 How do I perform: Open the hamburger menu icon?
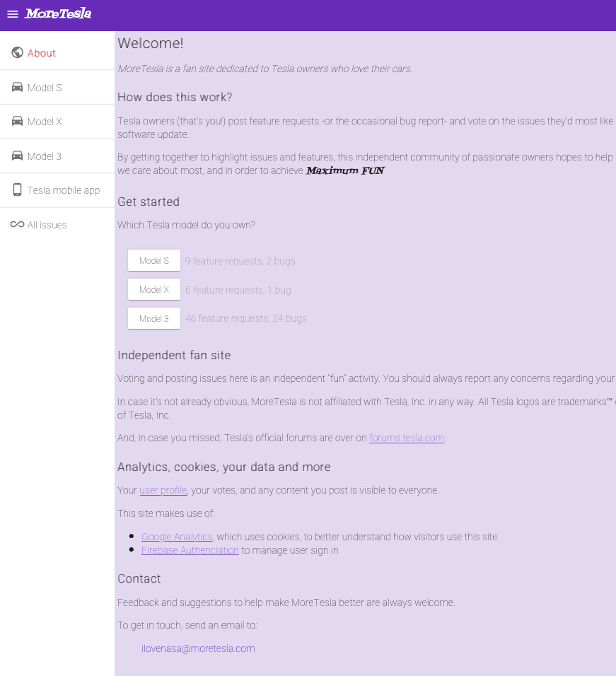click(x=13, y=14)
